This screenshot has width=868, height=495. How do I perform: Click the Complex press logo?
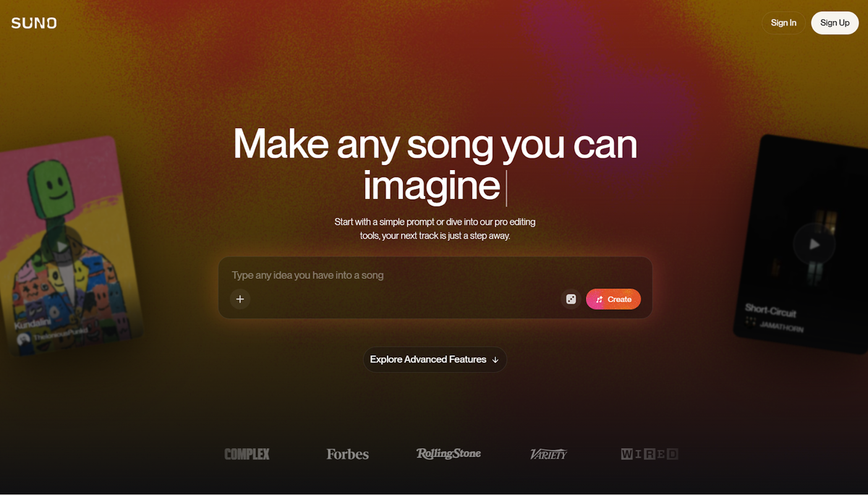[x=247, y=454]
